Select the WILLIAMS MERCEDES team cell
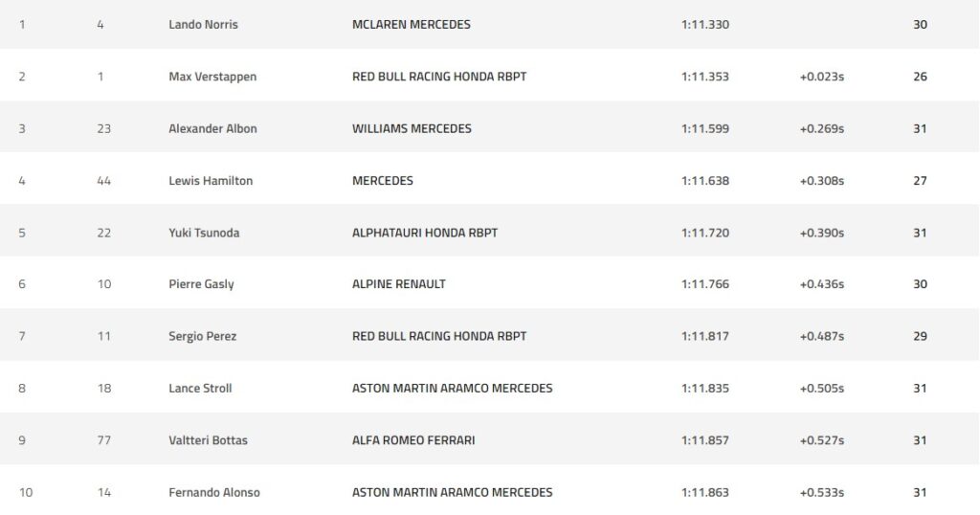Image resolution: width=980 pixels, height=515 pixels. [x=412, y=128]
